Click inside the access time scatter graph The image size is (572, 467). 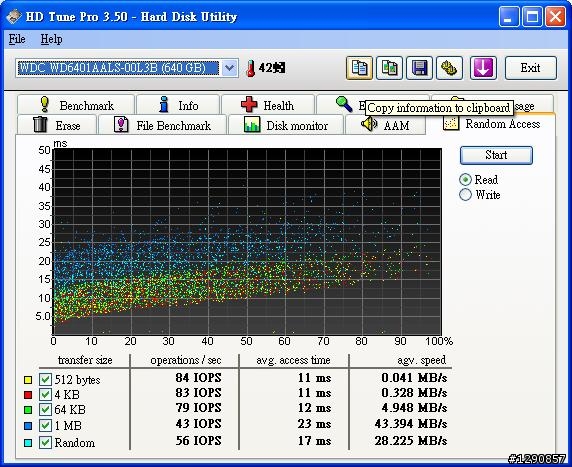[247, 242]
